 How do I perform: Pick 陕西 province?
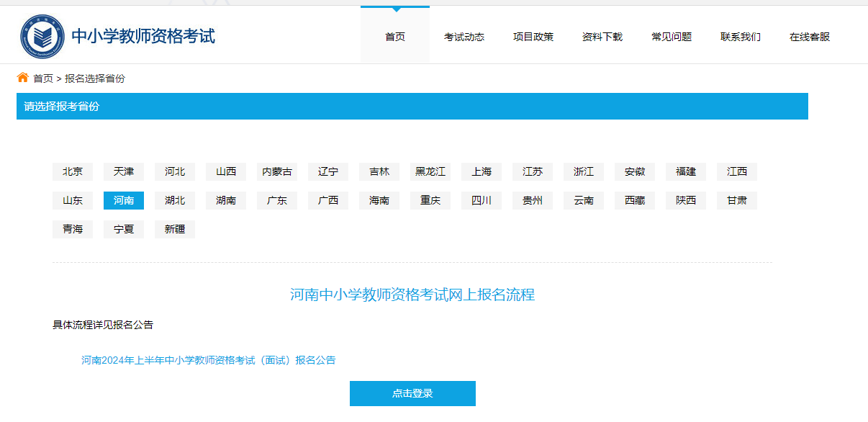click(686, 200)
